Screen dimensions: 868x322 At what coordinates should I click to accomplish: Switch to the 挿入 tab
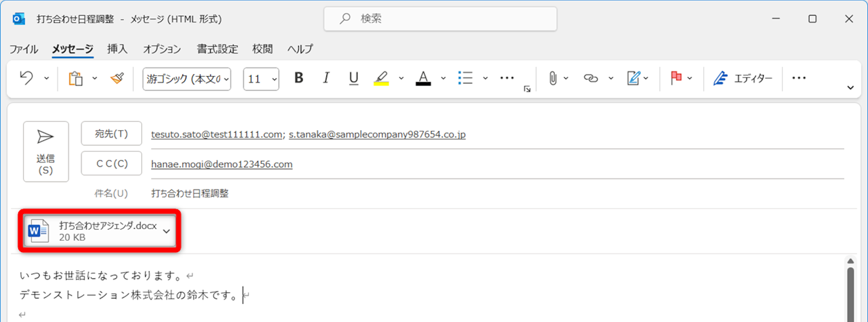click(x=117, y=49)
